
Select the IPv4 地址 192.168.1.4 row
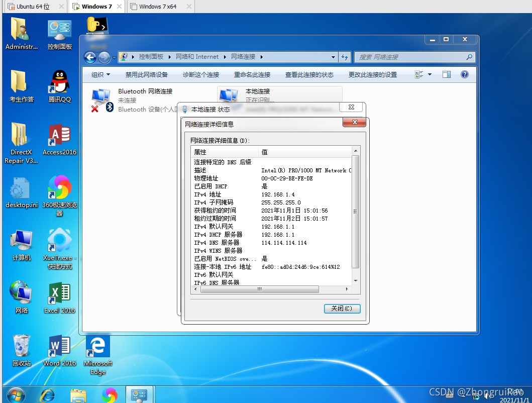click(272, 194)
